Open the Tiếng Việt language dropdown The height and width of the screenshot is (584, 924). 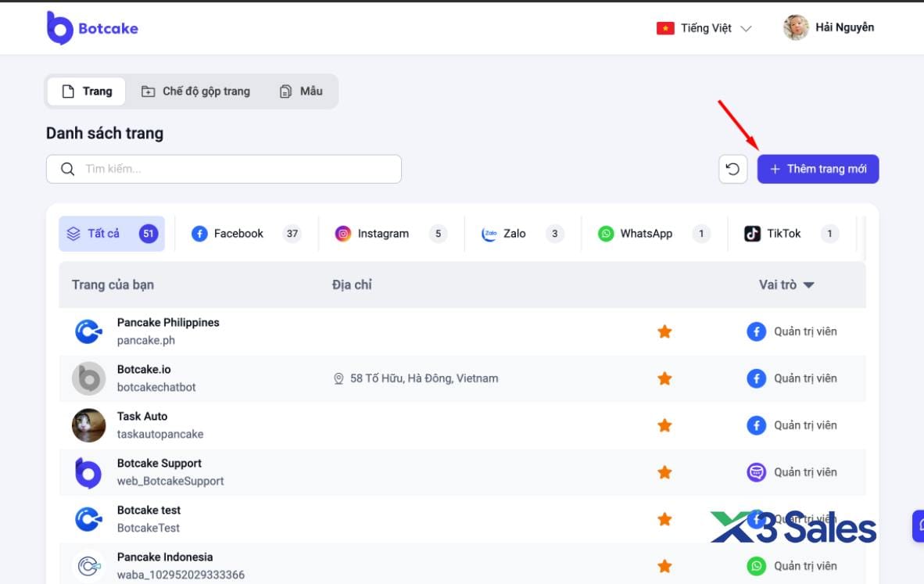click(704, 28)
